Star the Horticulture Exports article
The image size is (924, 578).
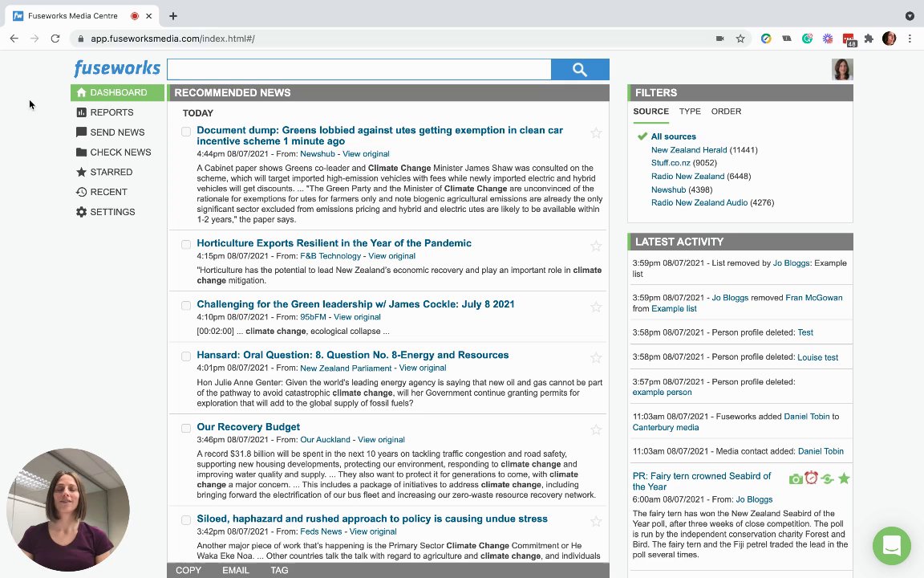(596, 246)
